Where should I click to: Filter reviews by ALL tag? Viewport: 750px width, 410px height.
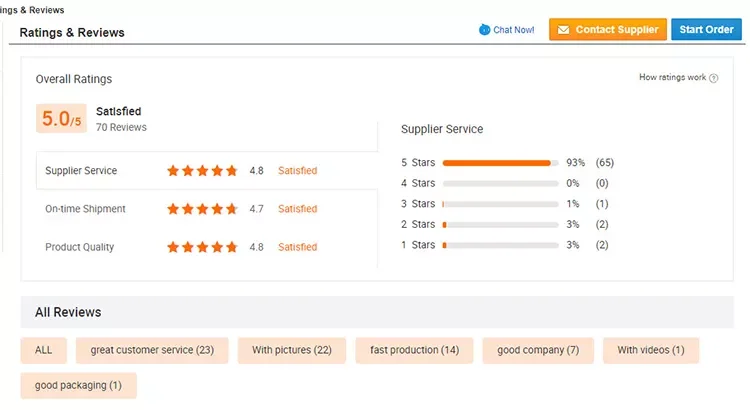click(43, 350)
